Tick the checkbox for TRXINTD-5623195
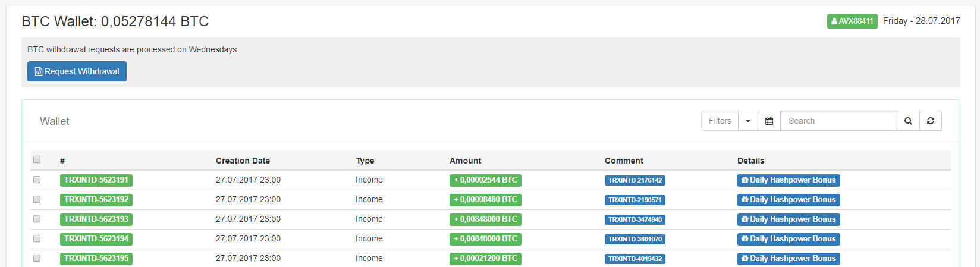The width and height of the screenshot is (980, 267). (x=37, y=258)
